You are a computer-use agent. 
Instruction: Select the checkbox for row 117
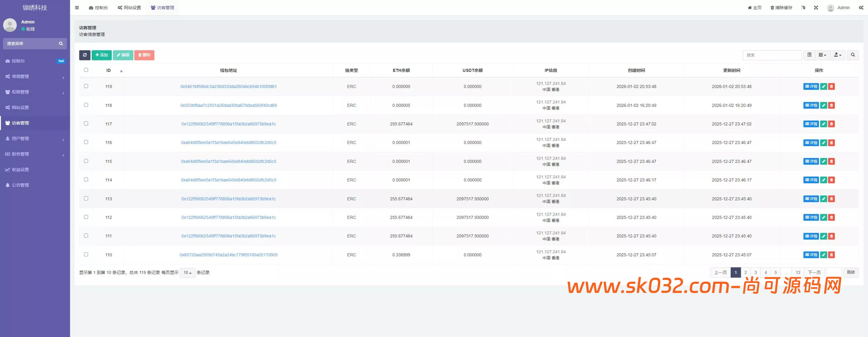[x=86, y=123]
